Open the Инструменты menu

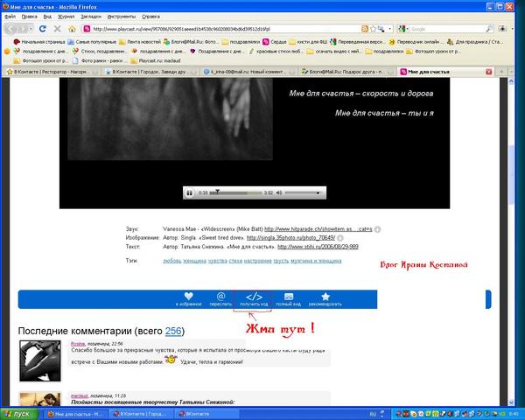point(122,17)
